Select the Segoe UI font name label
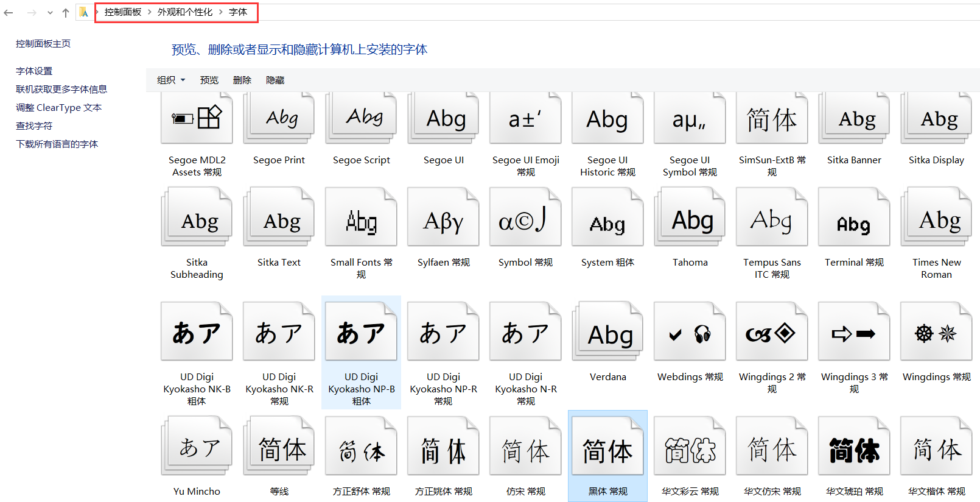Viewport: 980px width, 502px height. click(444, 160)
